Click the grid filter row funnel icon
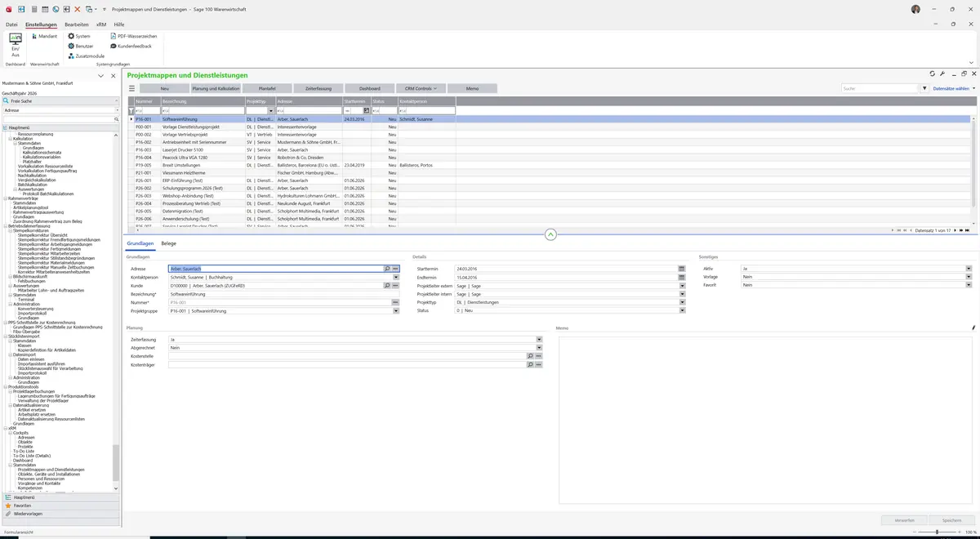The image size is (980, 539). [131, 110]
